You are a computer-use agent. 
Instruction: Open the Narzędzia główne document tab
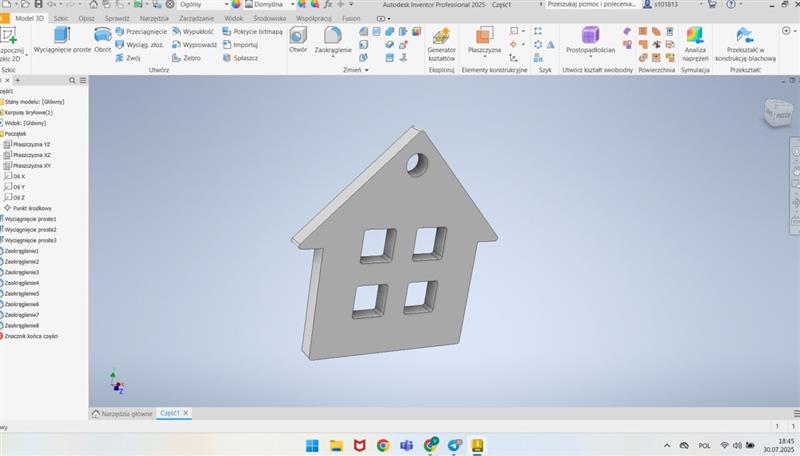[122, 414]
